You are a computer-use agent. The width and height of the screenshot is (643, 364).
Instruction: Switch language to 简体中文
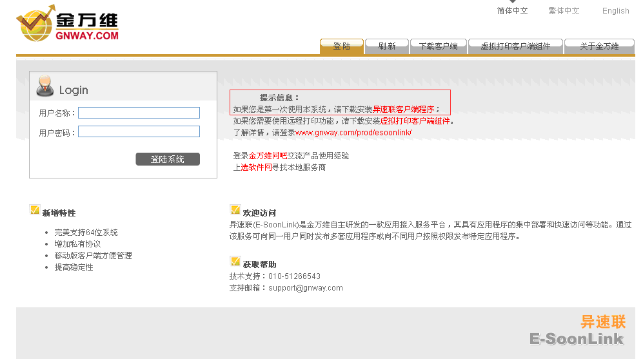pyautogui.click(x=512, y=11)
